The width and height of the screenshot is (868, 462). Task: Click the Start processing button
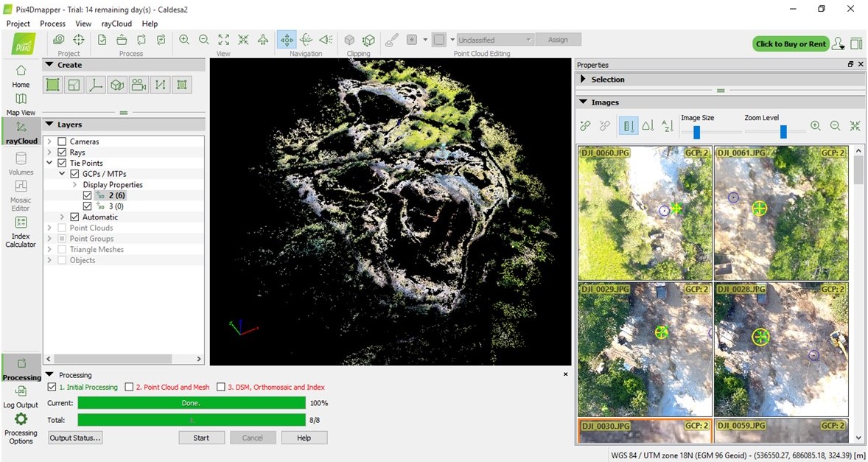(x=201, y=438)
